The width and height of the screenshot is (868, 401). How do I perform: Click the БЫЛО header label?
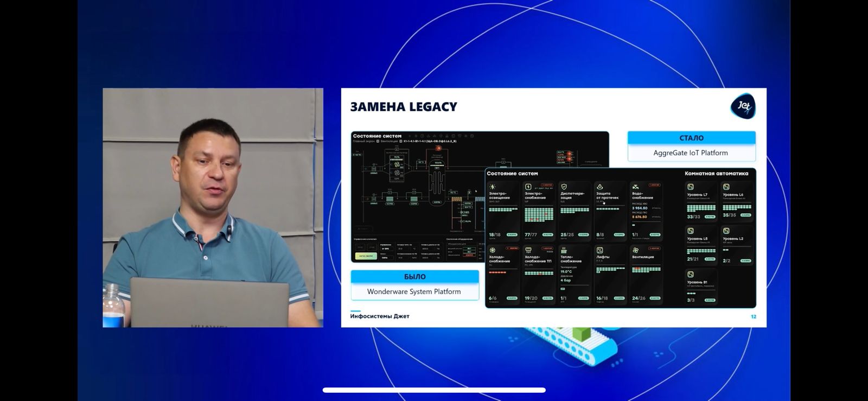click(415, 277)
